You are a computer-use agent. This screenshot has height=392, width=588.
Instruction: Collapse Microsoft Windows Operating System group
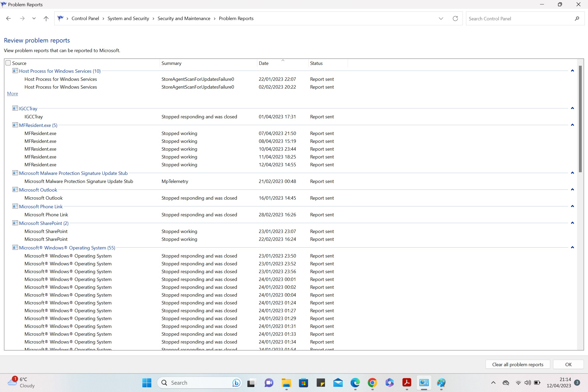point(572,247)
